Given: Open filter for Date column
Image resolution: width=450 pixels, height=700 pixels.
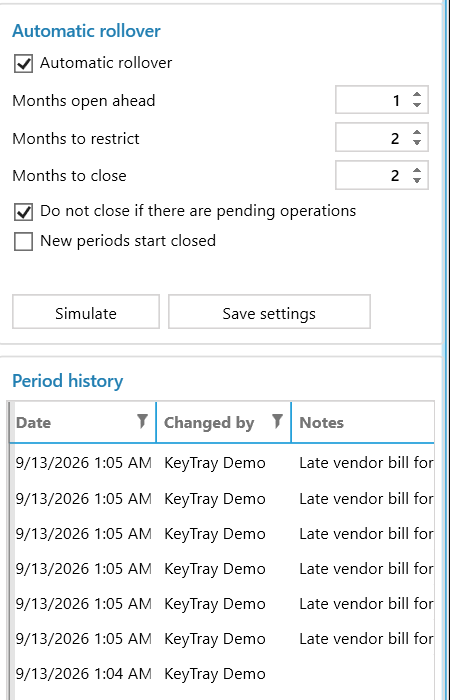Looking at the screenshot, I should point(142,421).
